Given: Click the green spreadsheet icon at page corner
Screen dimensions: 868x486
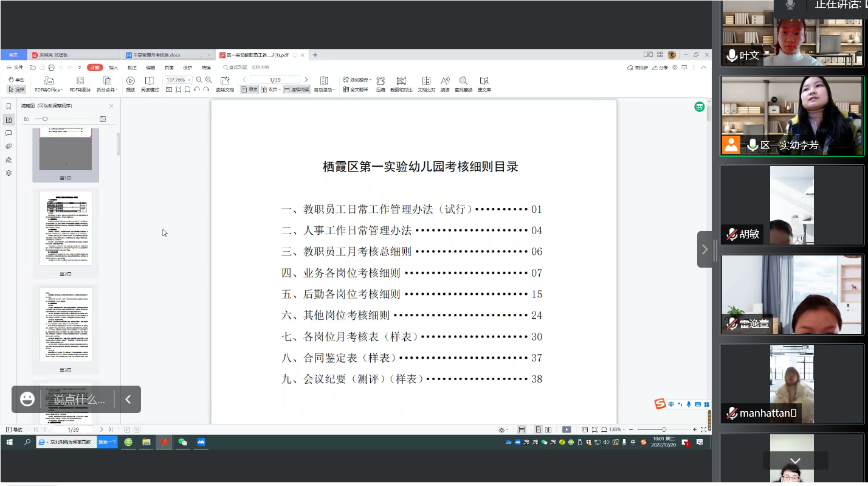Looking at the screenshot, I should pyautogui.click(x=700, y=106).
